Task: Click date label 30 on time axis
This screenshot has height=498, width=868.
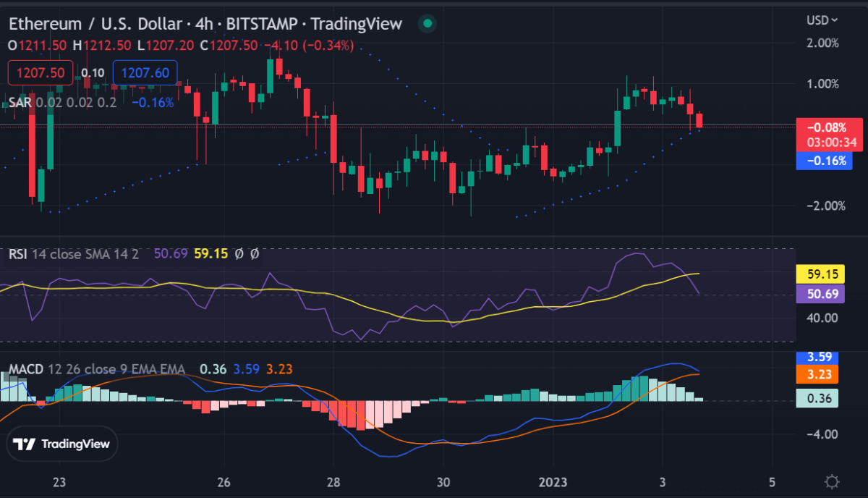Action: pos(443,482)
